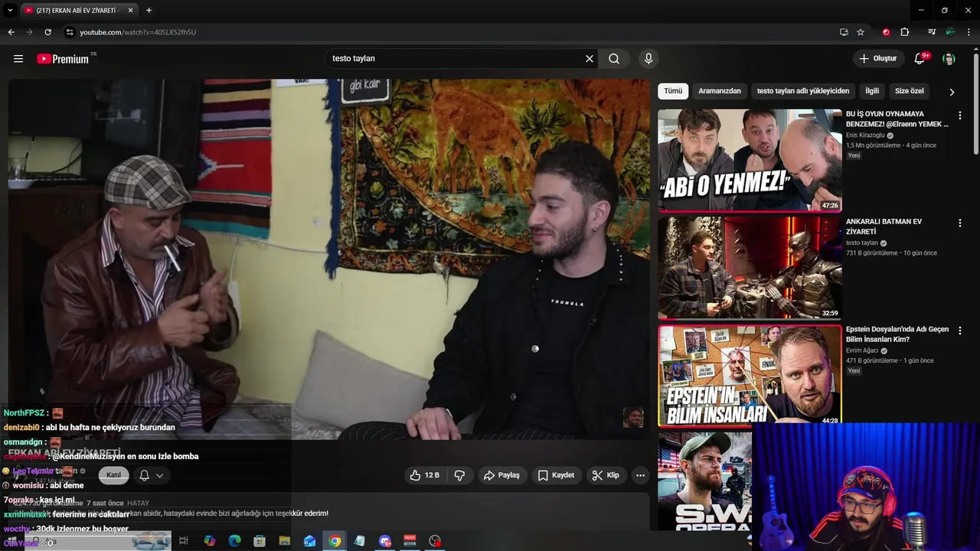The image size is (980, 551).
Task: Launch Microsoft Edge from the taskbar
Action: pyautogui.click(x=234, y=541)
